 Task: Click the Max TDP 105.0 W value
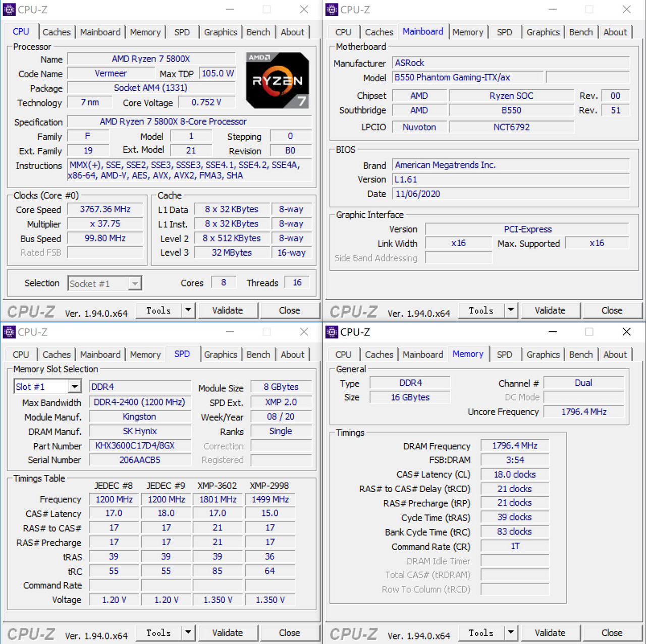(218, 74)
